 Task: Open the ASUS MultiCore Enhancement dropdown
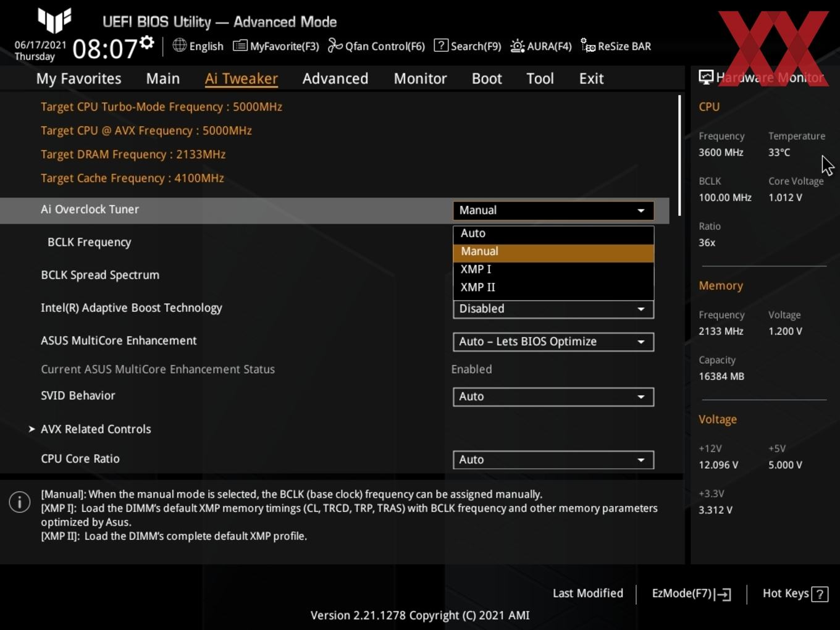tap(553, 342)
